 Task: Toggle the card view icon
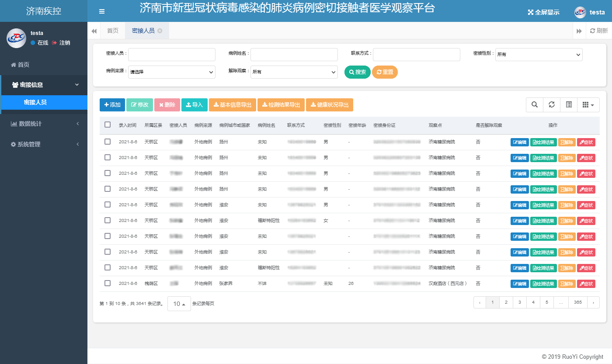569,105
